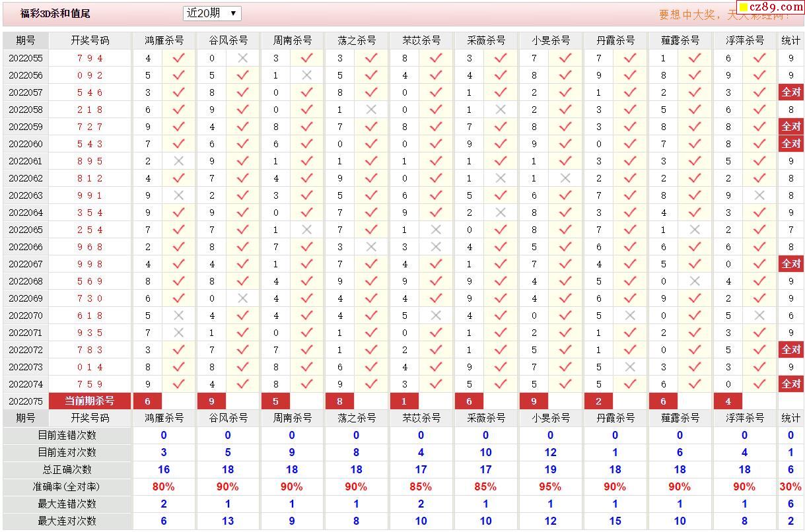Click the X mark for 周南杀号 in row 2022056
Screen dimensions: 805x532
pos(307,75)
